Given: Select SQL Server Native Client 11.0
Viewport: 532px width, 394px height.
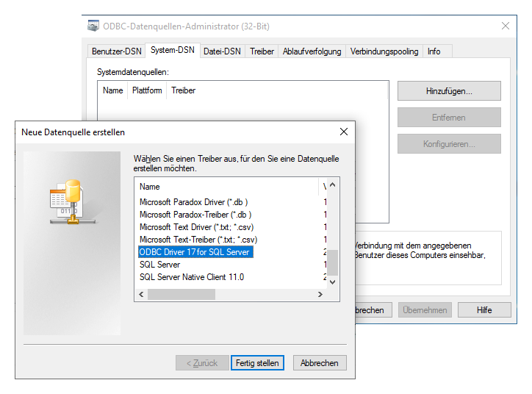Looking at the screenshot, I should click(192, 277).
